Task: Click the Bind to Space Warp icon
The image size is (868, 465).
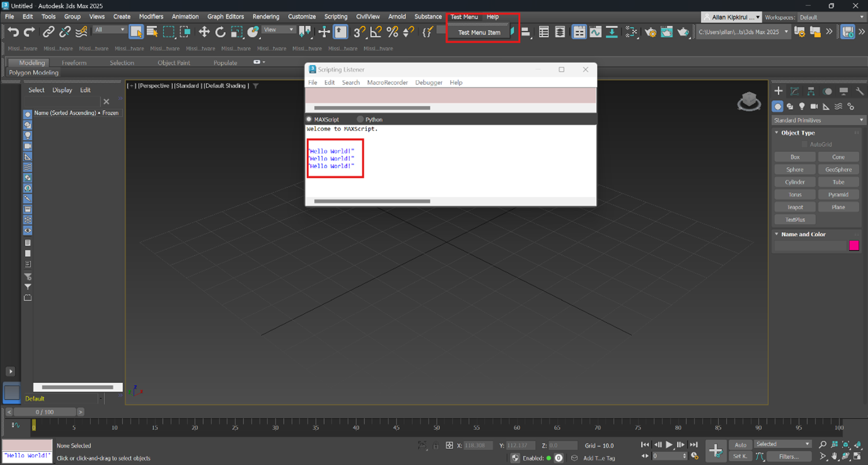Action: click(x=81, y=32)
